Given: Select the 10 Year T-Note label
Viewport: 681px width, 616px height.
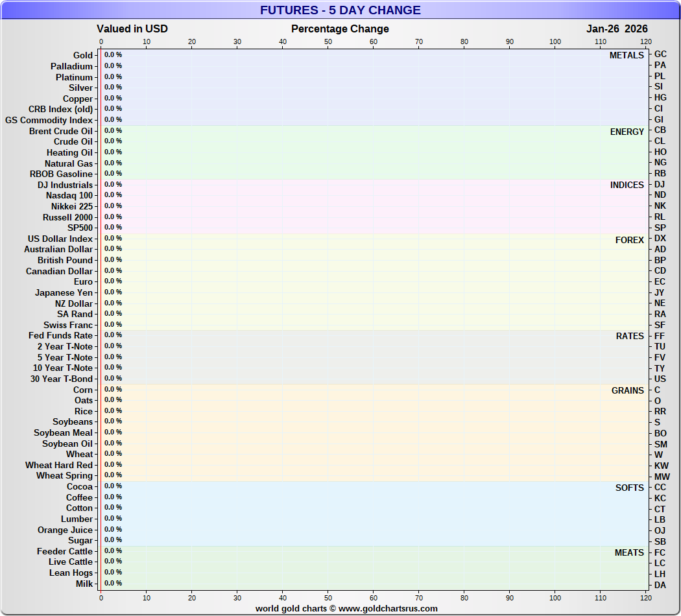Looking at the screenshot, I should (x=63, y=368).
